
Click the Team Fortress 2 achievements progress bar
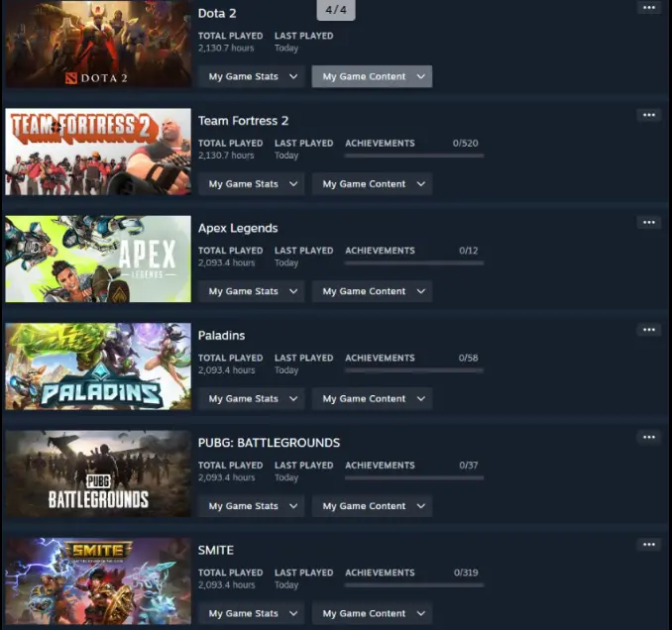[x=414, y=156]
